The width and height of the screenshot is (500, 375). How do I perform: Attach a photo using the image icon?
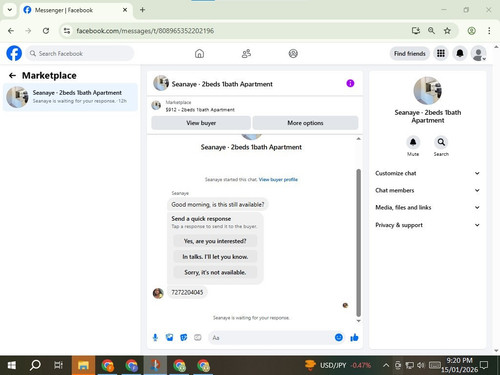click(169, 338)
